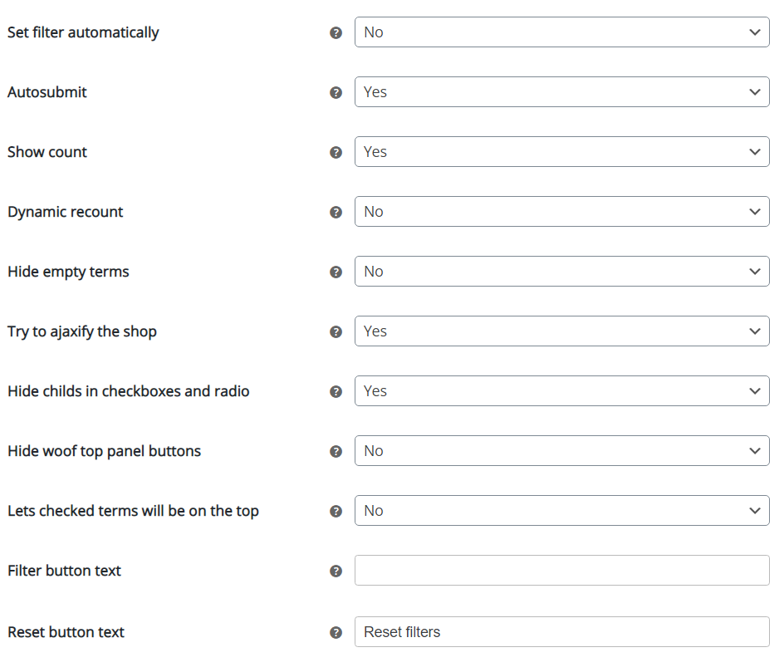This screenshot has height=672, width=784.
Task: Click help icon for Hide childs option
Action: 336,391
